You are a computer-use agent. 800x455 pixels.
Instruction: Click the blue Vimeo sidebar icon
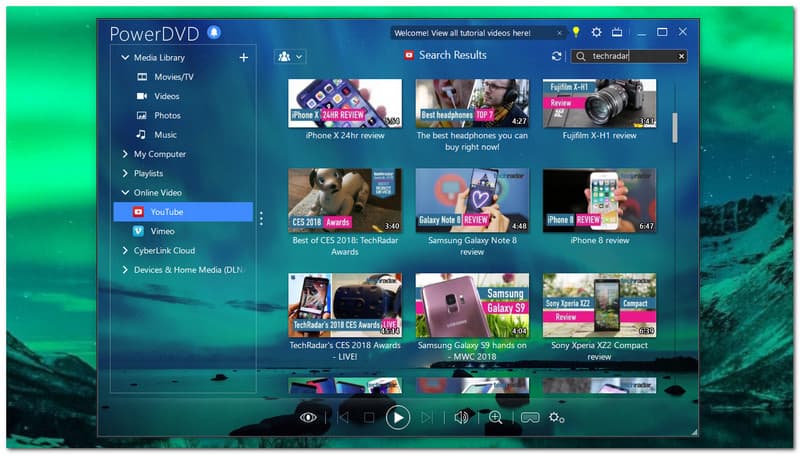click(138, 231)
